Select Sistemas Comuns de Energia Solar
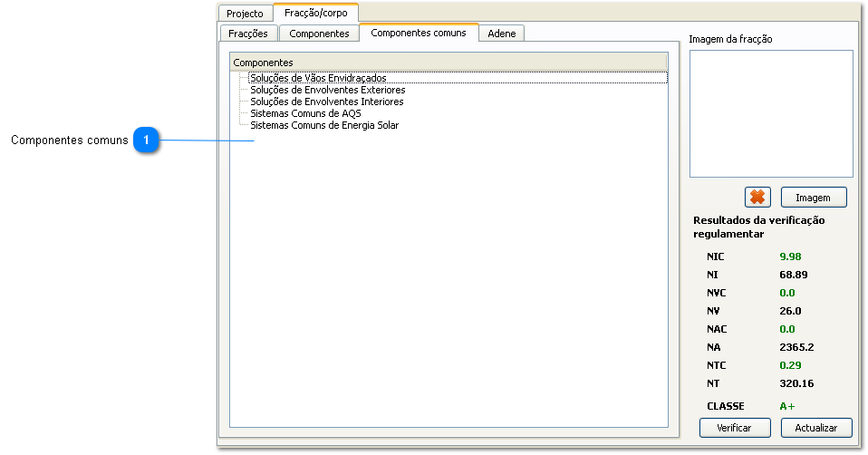Viewport: 868px width, 455px height. point(324,125)
